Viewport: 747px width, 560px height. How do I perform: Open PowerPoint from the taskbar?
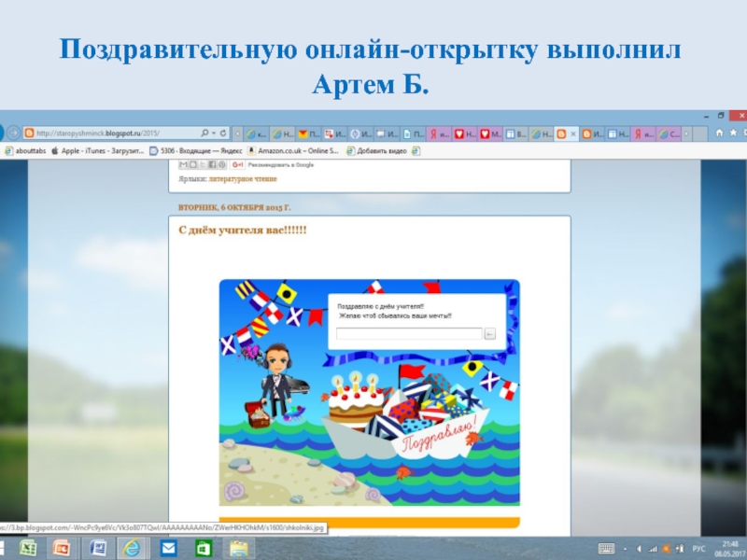tap(62, 547)
